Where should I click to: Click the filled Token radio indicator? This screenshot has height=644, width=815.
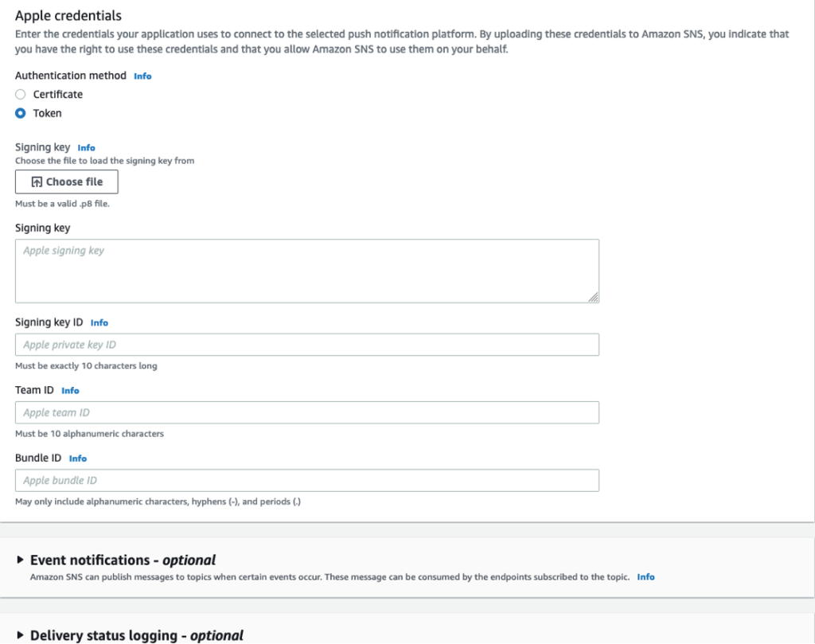pyautogui.click(x=20, y=113)
